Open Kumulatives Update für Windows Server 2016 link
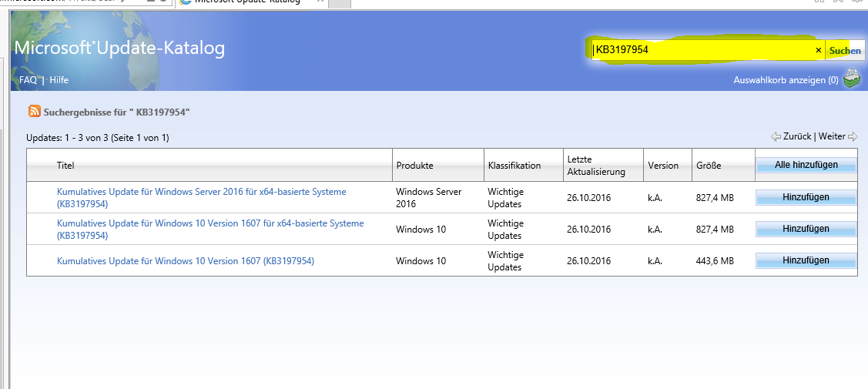 pyautogui.click(x=202, y=197)
